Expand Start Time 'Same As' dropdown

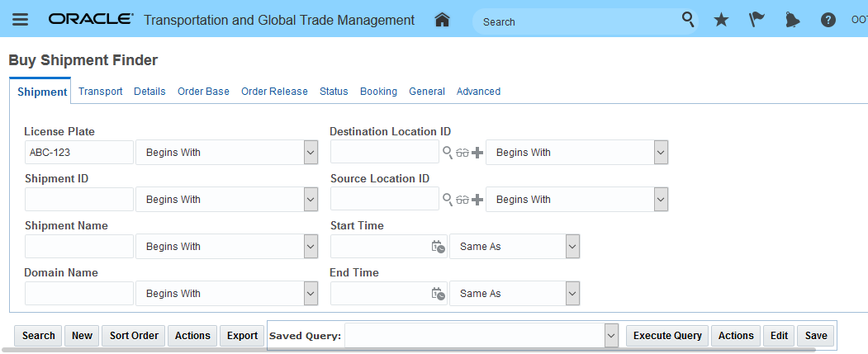pyautogui.click(x=572, y=247)
